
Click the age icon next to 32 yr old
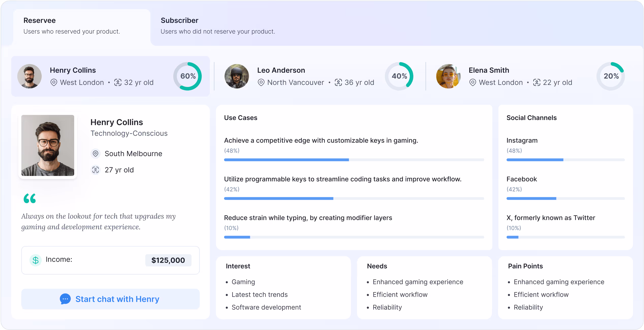(x=118, y=82)
